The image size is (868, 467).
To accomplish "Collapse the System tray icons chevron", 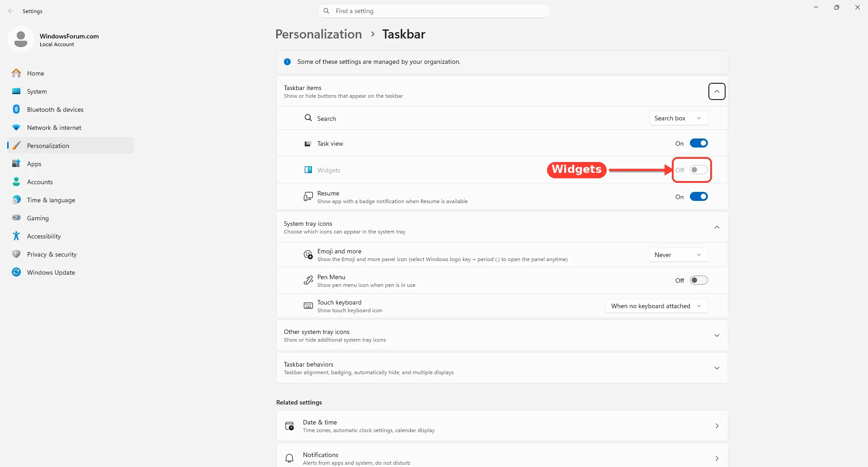I will point(717,227).
